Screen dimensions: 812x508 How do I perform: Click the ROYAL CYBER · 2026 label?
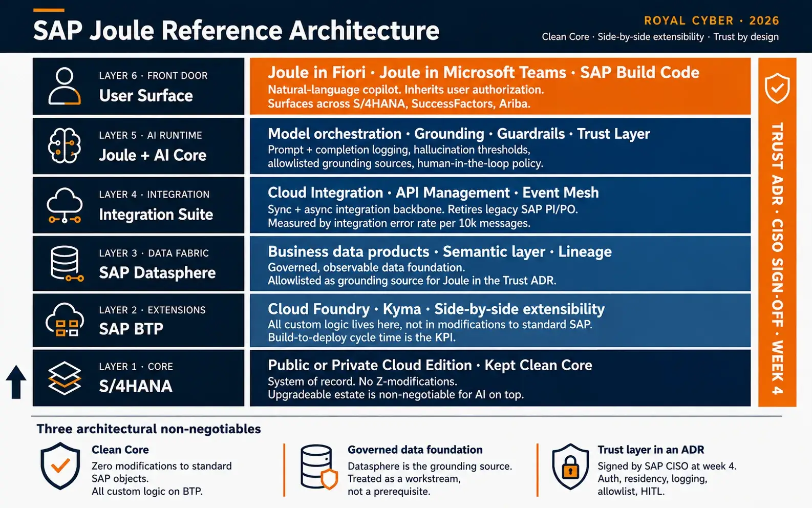[711, 20]
